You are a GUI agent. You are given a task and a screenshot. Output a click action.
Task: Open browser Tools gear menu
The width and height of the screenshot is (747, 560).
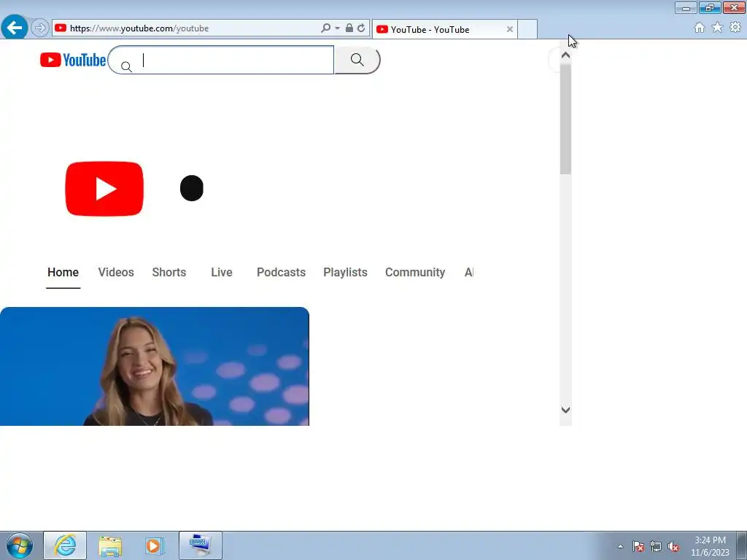(x=735, y=28)
